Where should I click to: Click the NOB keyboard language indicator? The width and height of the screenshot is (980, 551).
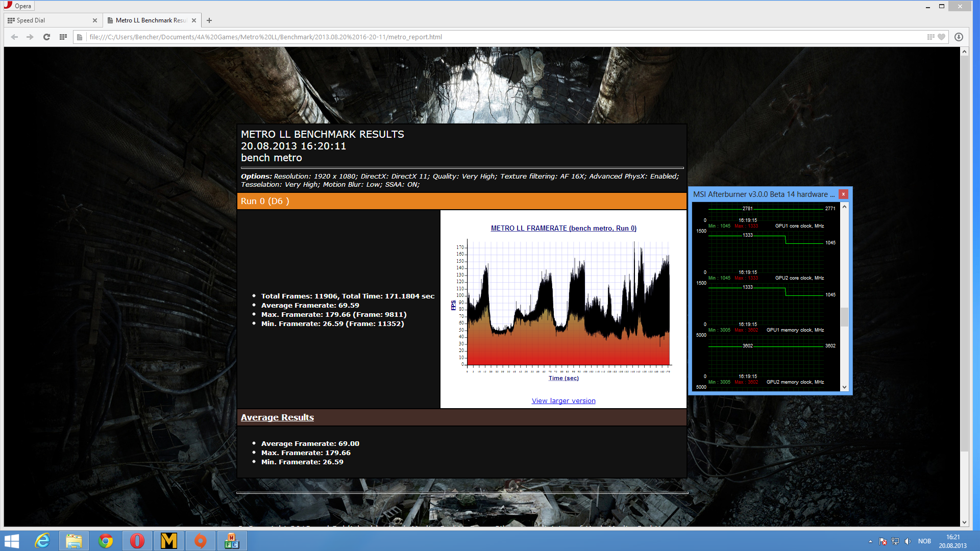point(924,541)
